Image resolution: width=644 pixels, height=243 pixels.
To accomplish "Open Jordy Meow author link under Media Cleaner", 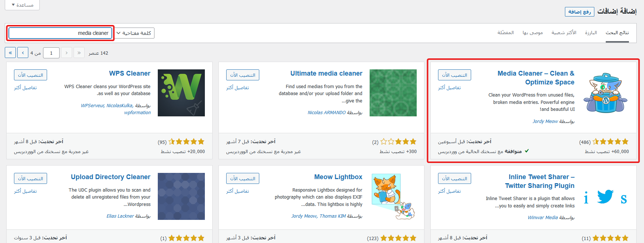I will pyautogui.click(x=545, y=121).
